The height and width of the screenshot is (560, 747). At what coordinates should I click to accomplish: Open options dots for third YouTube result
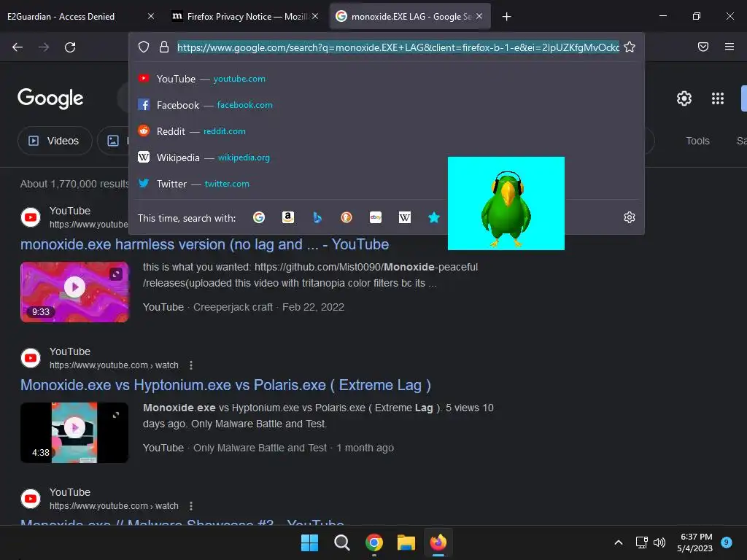191,506
